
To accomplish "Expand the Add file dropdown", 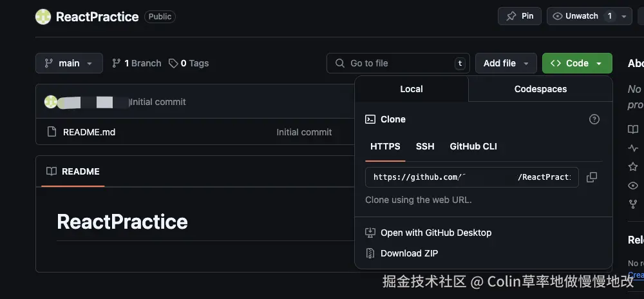I will click(x=506, y=63).
